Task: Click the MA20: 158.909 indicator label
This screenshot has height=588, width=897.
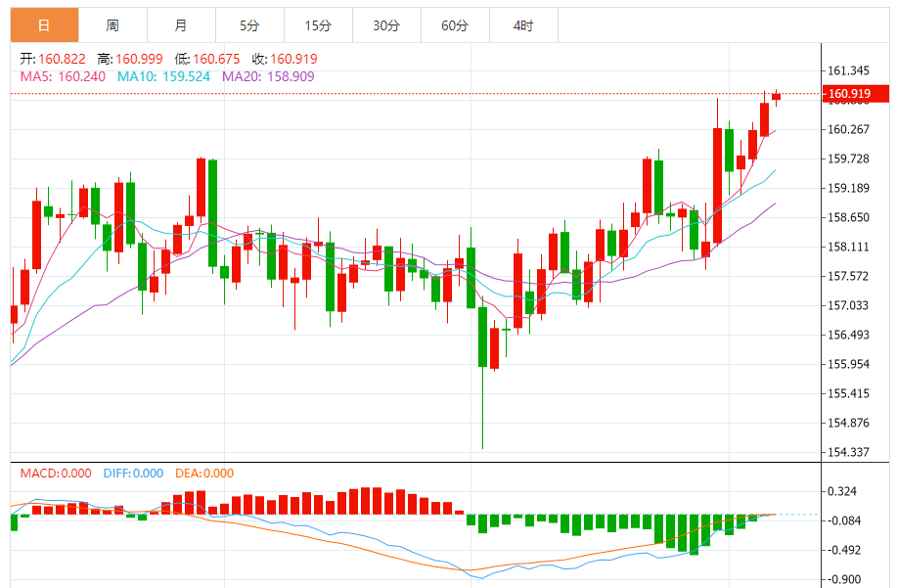Action: click(268, 76)
